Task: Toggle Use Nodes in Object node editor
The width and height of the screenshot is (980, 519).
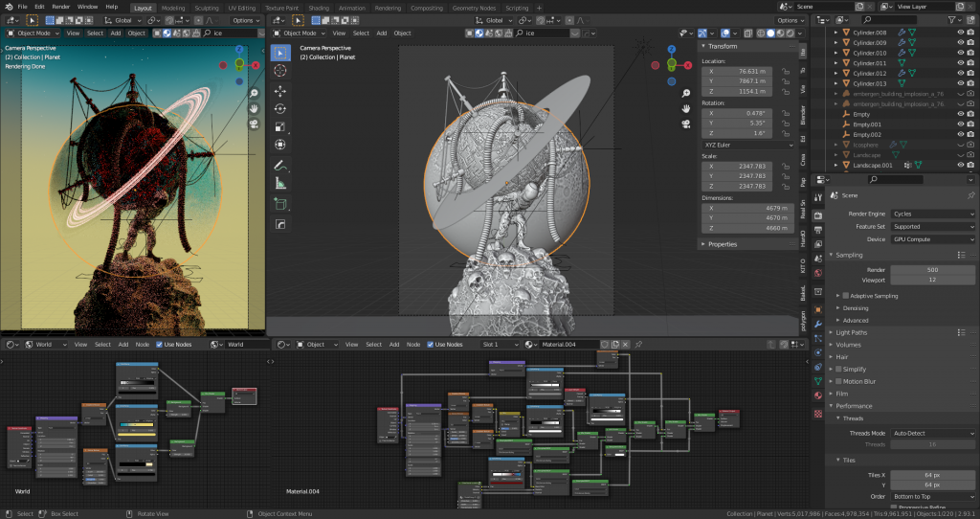Action: tap(430, 345)
